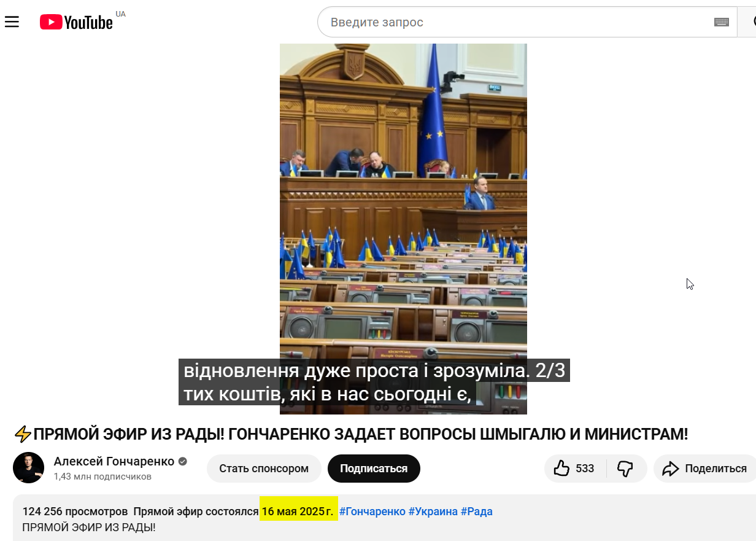Open channel name Алексей Гончаренко
The image size is (756, 541).
tap(114, 461)
